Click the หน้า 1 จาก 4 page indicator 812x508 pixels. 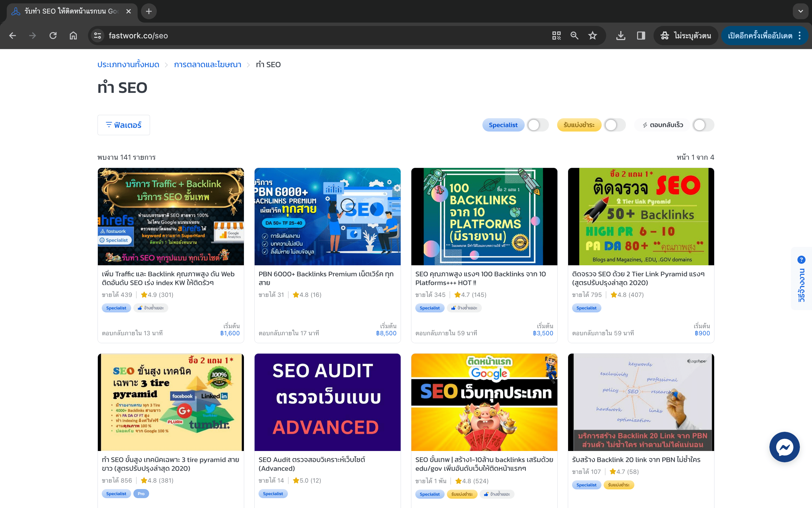tap(695, 157)
